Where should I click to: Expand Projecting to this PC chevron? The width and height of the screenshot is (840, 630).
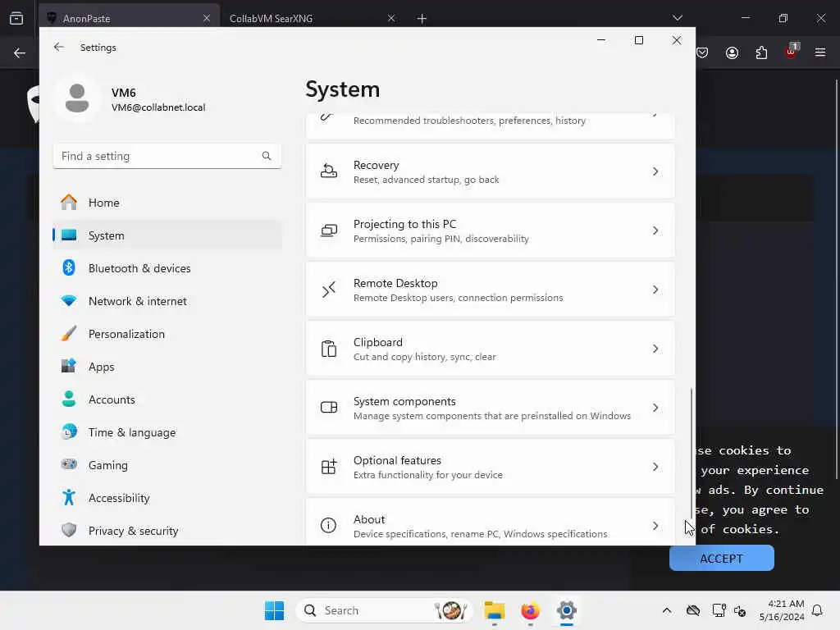(655, 231)
